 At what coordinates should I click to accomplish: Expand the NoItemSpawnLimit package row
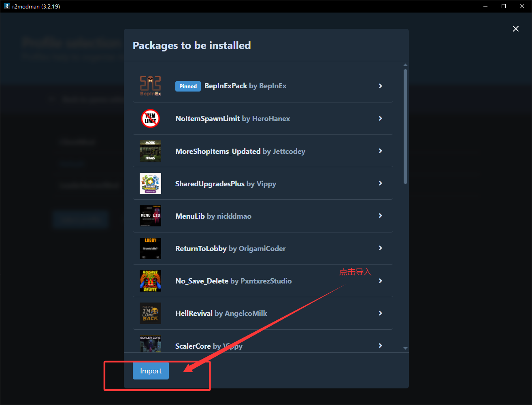380,118
